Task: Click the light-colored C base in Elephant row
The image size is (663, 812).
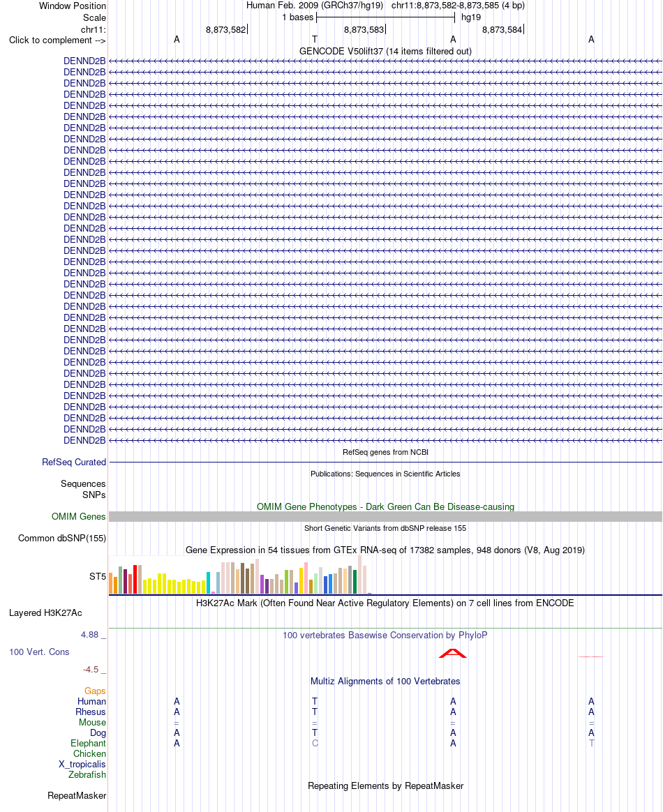Action: [x=315, y=743]
